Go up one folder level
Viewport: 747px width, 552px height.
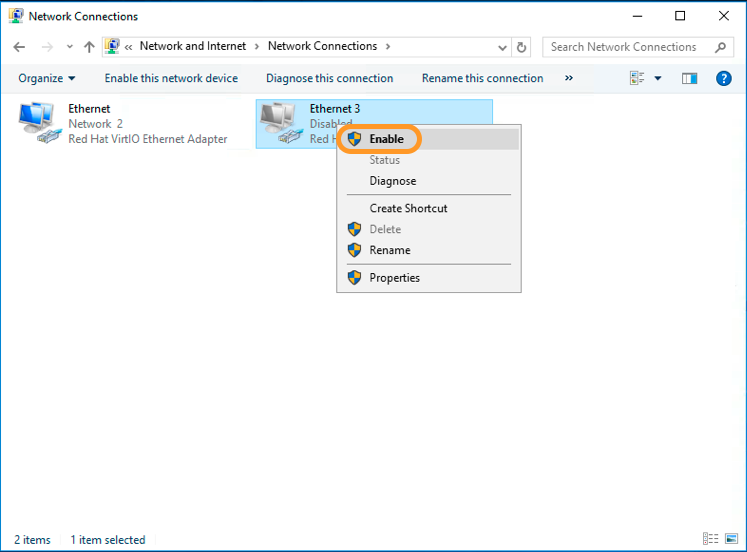(x=89, y=47)
